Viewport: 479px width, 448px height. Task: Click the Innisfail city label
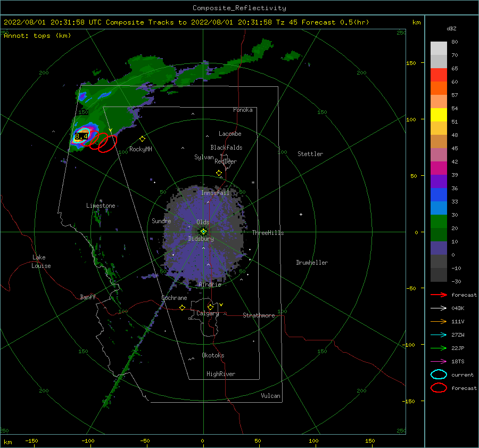[x=215, y=193]
